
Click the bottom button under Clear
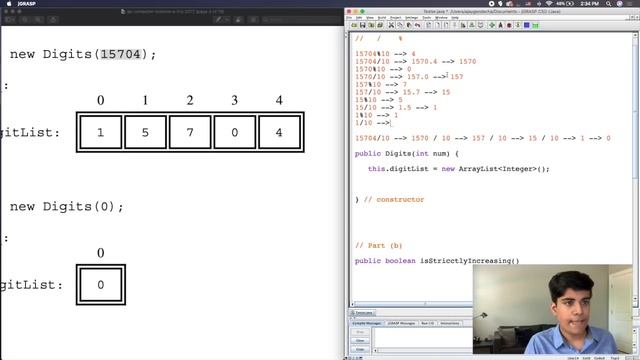coord(360,349)
